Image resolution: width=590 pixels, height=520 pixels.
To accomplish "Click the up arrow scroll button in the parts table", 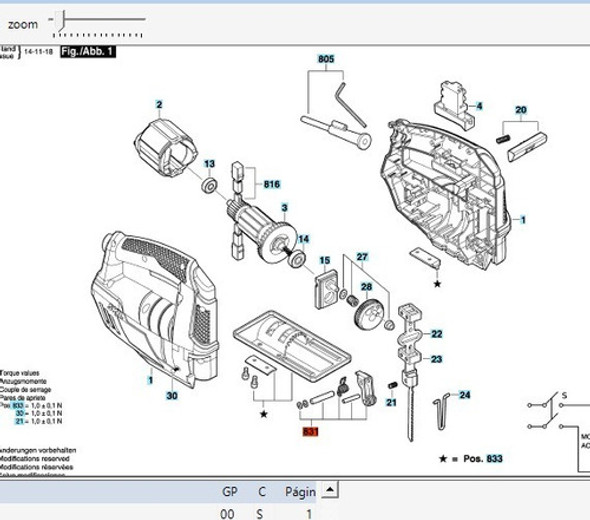I will tap(330, 490).
